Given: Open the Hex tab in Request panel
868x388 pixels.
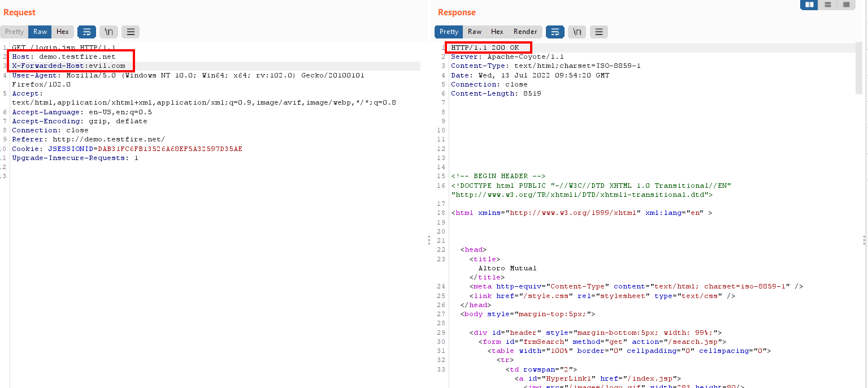Looking at the screenshot, I should pyautogui.click(x=63, y=32).
